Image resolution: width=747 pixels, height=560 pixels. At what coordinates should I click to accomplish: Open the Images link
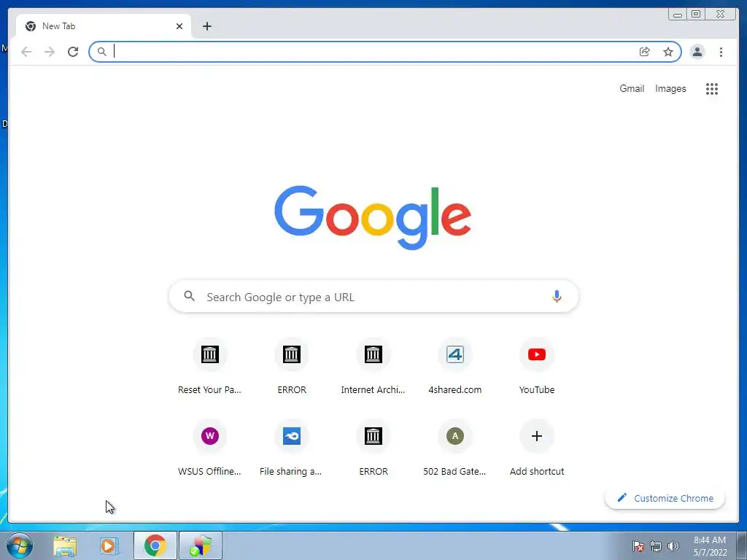670,88
